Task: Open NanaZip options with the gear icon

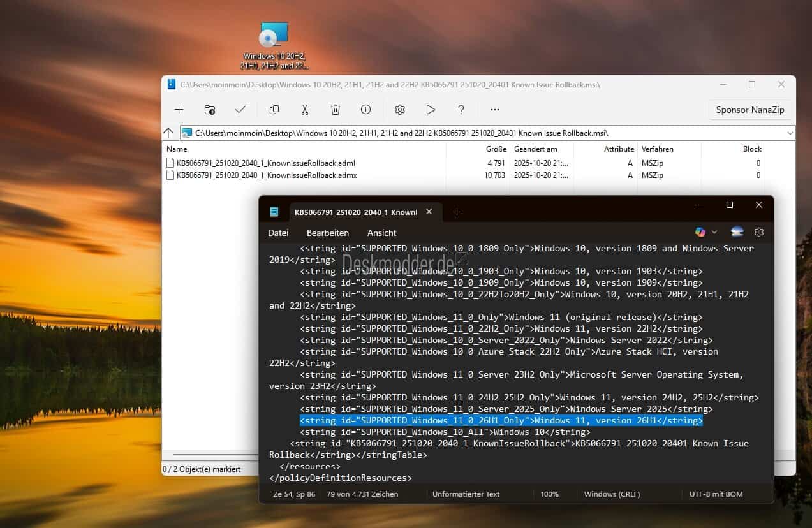Action: (400, 110)
